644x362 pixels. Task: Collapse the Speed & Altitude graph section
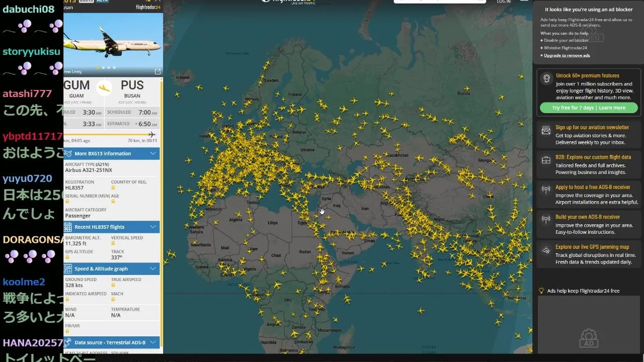tap(112, 268)
